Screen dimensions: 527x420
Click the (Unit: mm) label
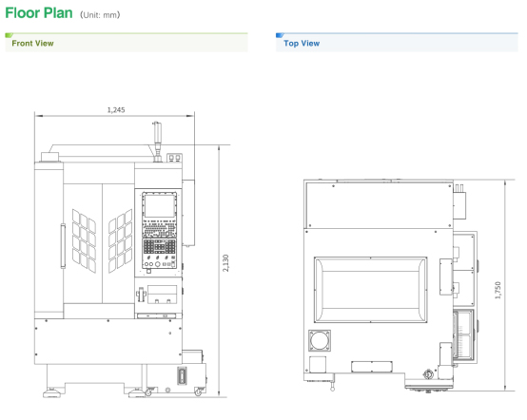(100, 15)
